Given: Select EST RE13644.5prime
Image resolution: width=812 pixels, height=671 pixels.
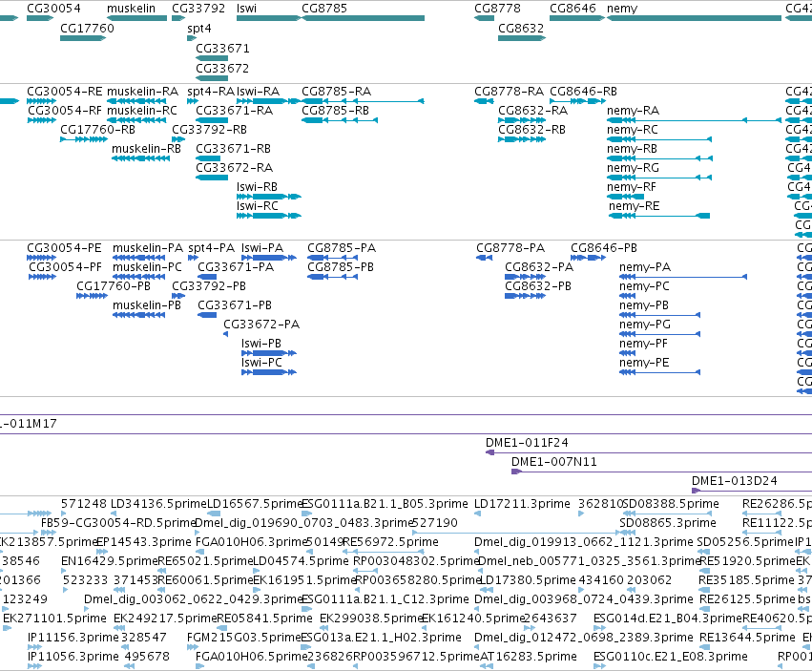Looking at the screenshot, I should click(x=705, y=647).
